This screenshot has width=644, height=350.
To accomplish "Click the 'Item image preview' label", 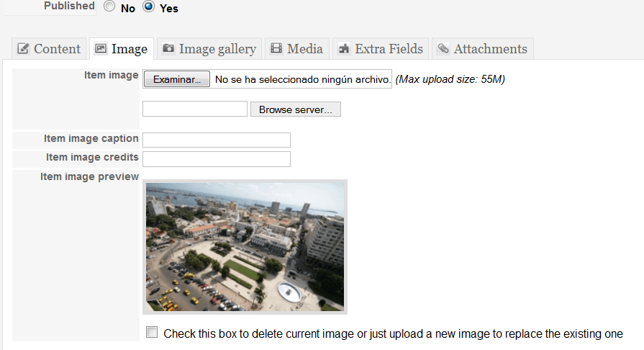I will pyautogui.click(x=89, y=177).
